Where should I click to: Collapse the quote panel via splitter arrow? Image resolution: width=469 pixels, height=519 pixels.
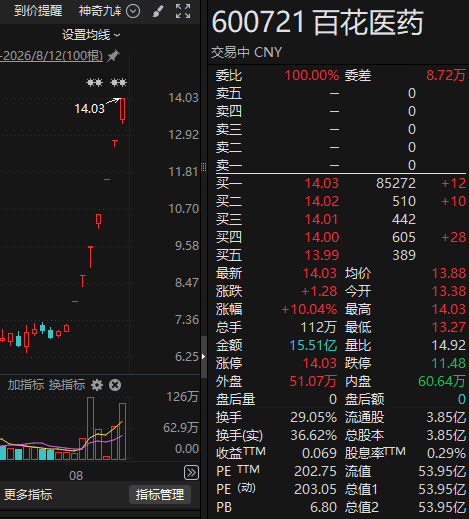[x=204, y=357]
